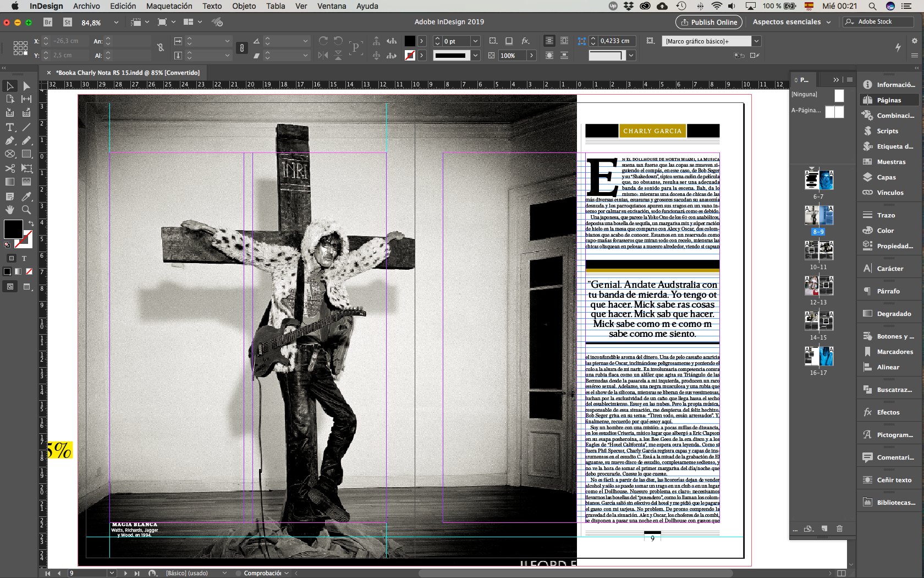Image resolution: width=924 pixels, height=578 pixels.
Task: Select the Type tool
Action: (x=10, y=127)
